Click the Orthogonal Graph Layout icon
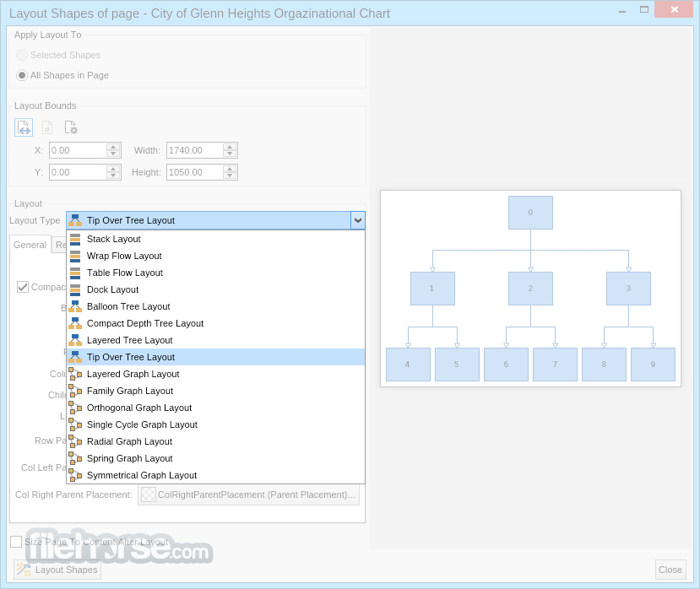This screenshot has height=589, width=700. point(75,408)
